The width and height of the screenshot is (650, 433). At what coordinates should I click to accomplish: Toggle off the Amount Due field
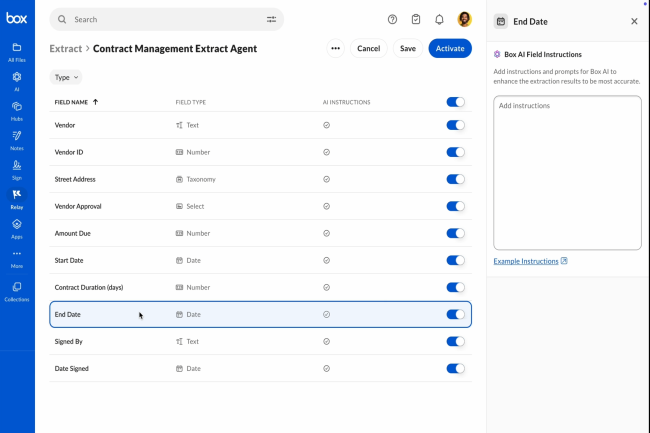tap(455, 233)
